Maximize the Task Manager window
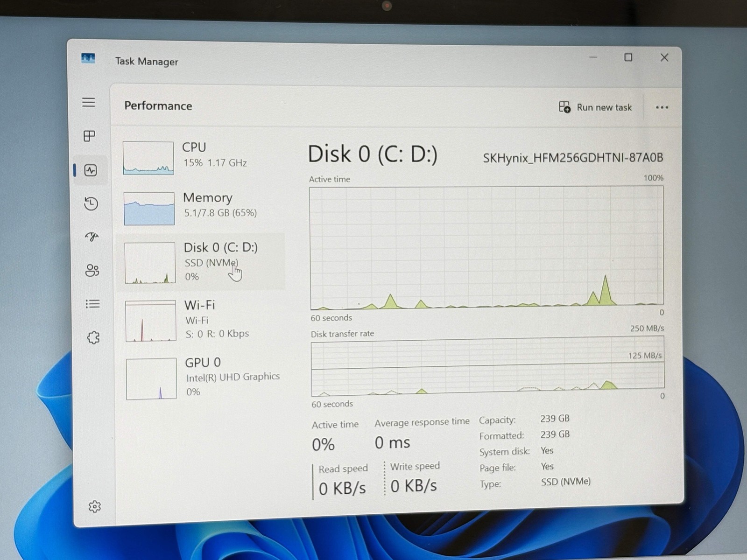 click(628, 57)
